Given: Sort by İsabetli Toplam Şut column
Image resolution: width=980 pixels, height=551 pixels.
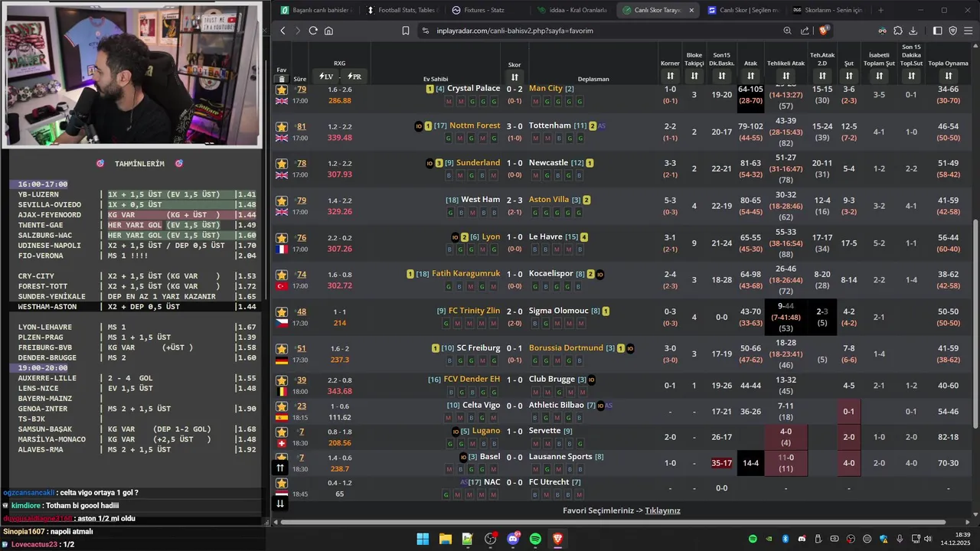Looking at the screenshot, I should [x=879, y=76].
